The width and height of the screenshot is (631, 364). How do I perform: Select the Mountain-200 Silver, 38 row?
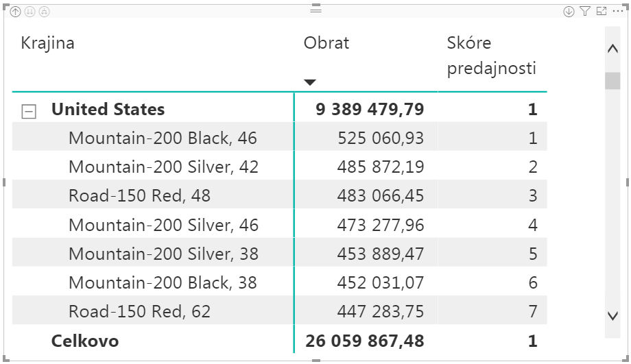pyautogui.click(x=163, y=254)
